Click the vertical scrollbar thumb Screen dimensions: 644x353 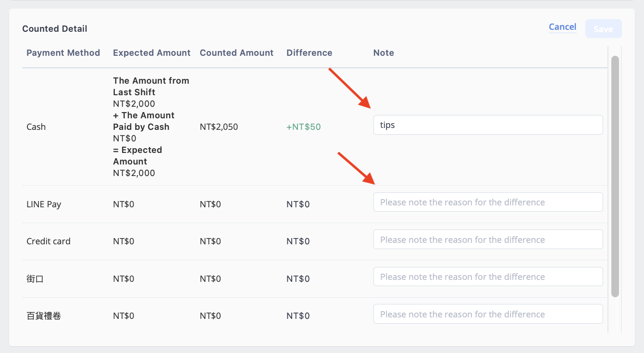click(x=615, y=176)
